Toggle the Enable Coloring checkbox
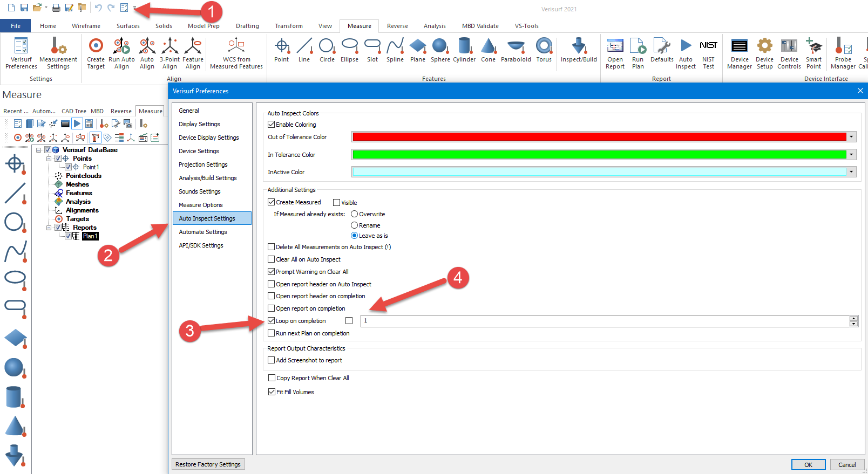Screen dimensions: 868x474 [x=272, y=125]
